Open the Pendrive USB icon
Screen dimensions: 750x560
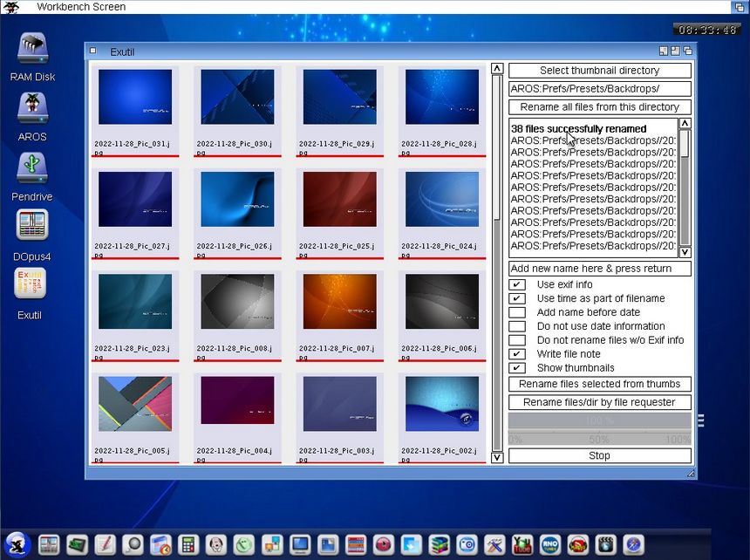tap(32, 168)
